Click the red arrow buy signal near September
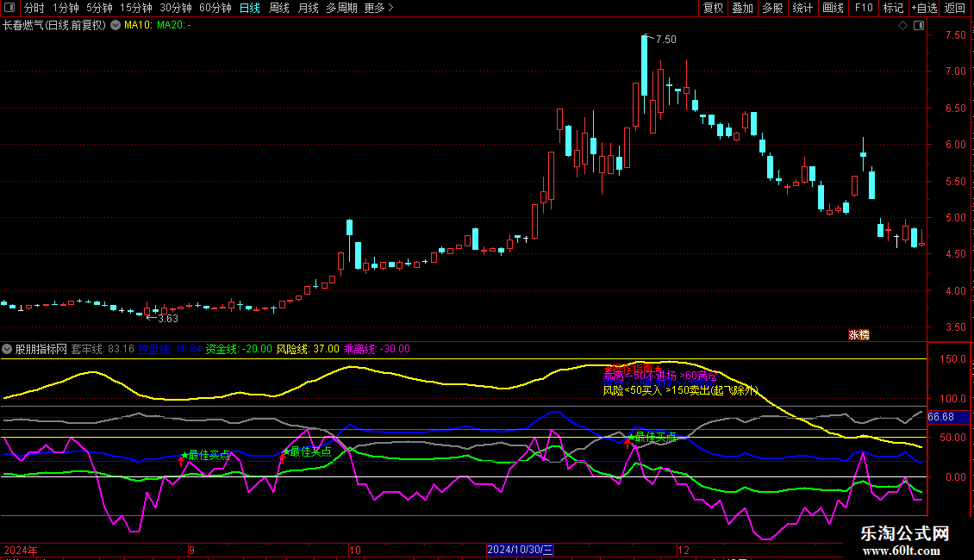This screenshot has height=560, width=974. 180,460
